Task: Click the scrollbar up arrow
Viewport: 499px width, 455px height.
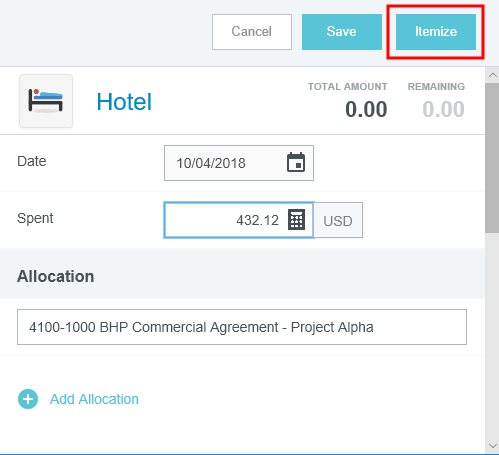Action: click(x=492, y=75)
